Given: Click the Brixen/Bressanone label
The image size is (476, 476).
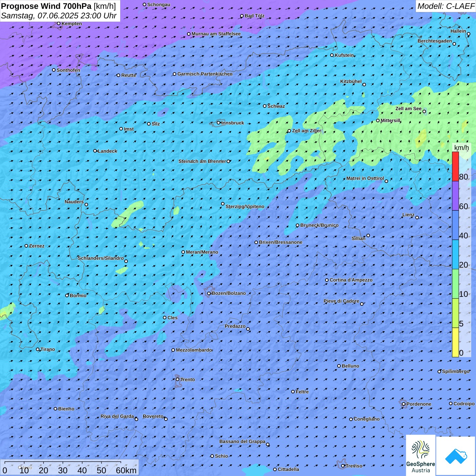Looking at the screenshot, I should tap(280, 242).
